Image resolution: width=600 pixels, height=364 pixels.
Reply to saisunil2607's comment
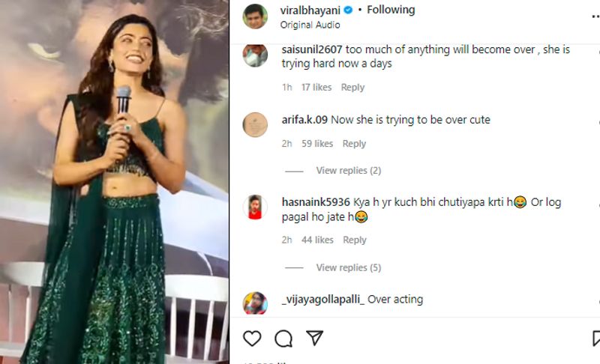point(352,87)
